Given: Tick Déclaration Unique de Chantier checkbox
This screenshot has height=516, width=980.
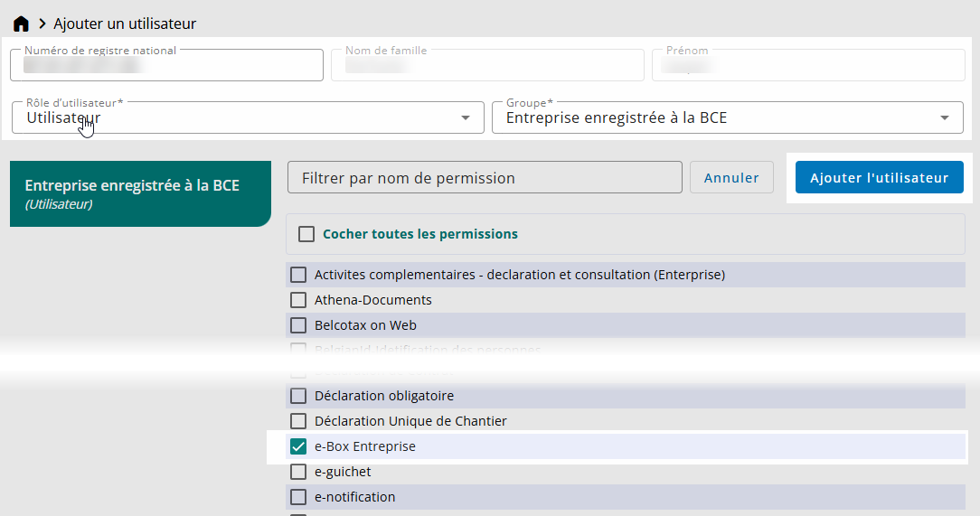Looking at the screenshot, I should tap(298, 421).
